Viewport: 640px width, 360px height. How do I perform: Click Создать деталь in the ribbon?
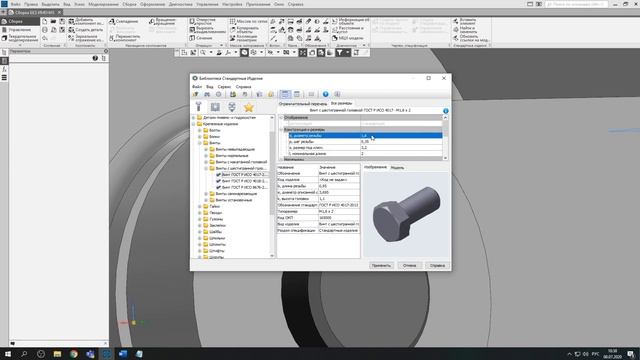[86, 30]
